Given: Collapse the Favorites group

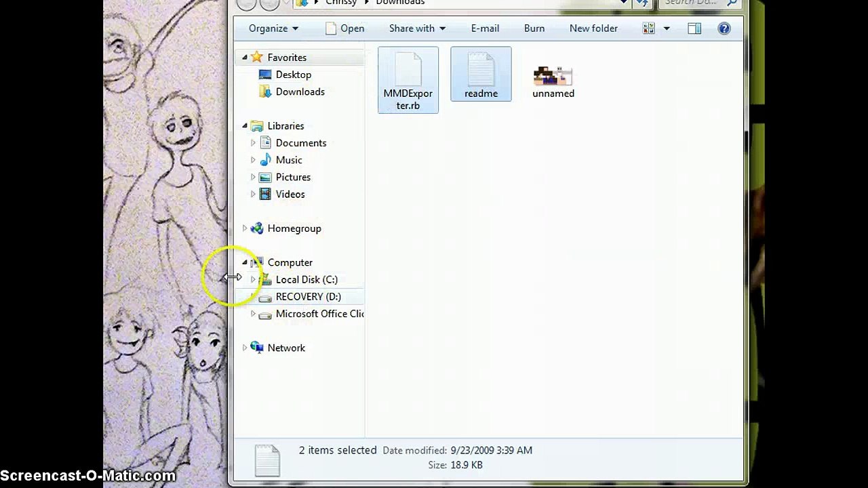Looking at the screenshot, I should pyautogui.click(x=245, y=58).
